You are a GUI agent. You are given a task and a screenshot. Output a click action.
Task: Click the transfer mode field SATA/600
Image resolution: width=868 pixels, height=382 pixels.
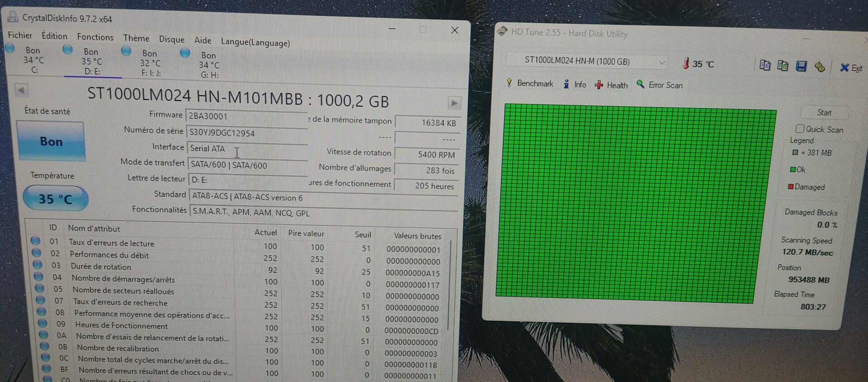pyautogui.click(x=248, y=165)
